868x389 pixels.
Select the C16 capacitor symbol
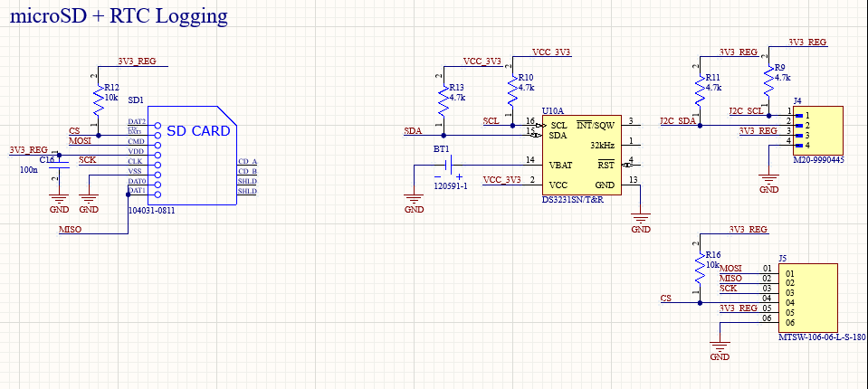(59, 163)
